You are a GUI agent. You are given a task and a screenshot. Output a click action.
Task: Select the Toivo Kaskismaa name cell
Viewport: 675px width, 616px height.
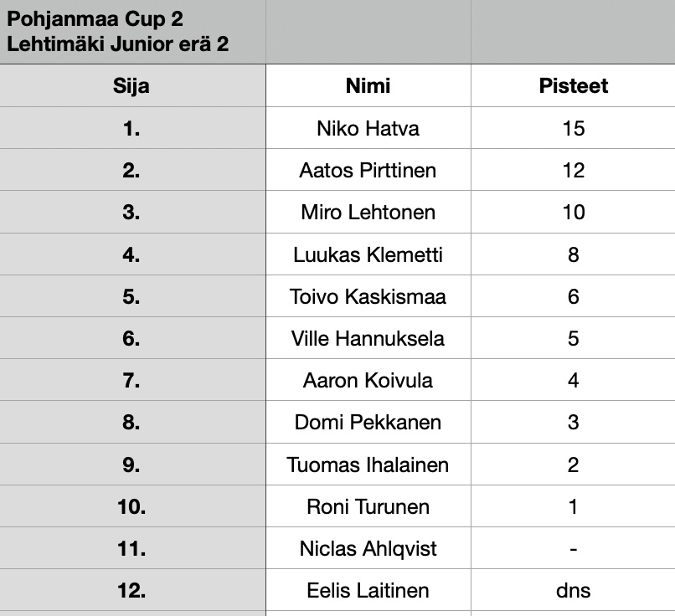pyautogui.click(x=368, y=296)
